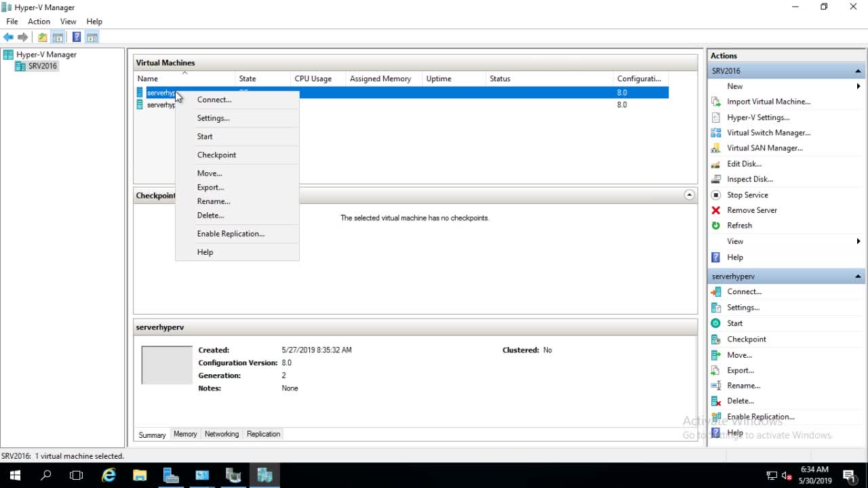Click the Move icon in the Actions pane
Viewport: 868px width, 488px height.
715,354
